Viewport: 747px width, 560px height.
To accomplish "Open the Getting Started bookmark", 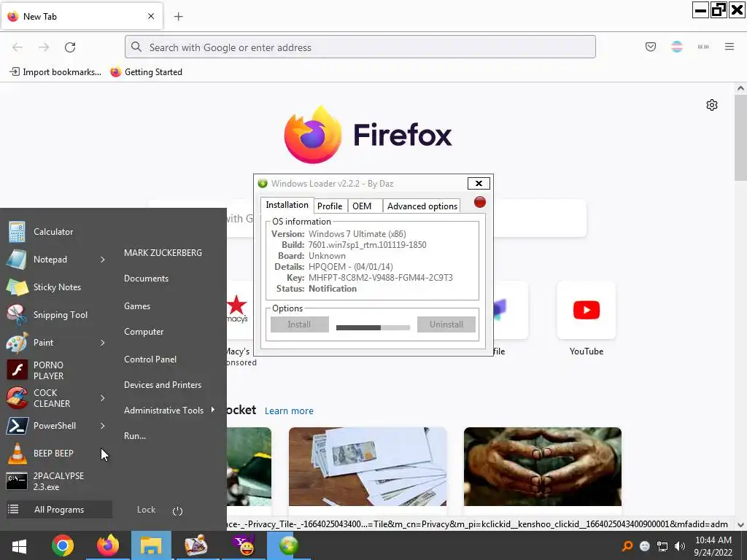I will coord(146,72).
